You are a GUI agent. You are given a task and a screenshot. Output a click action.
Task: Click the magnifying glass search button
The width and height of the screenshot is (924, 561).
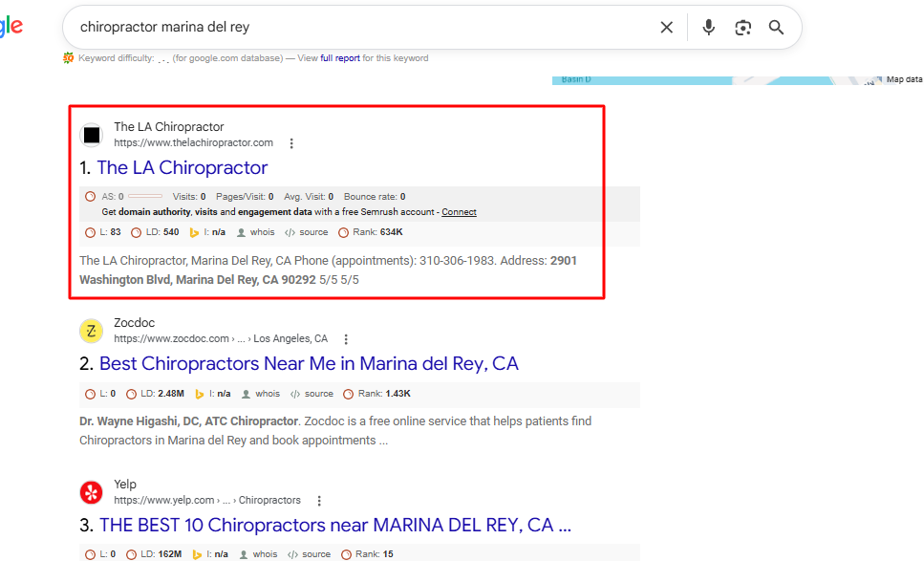(x=776, y=27)
